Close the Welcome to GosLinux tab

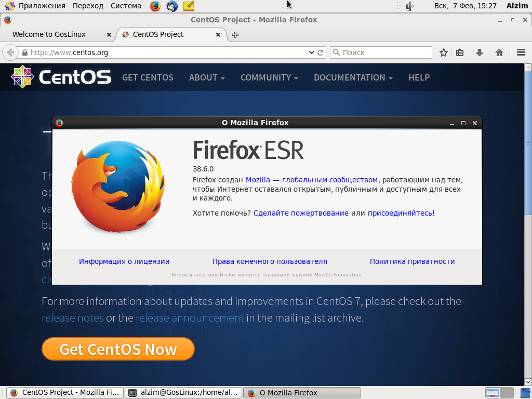[x=109, y=35]
